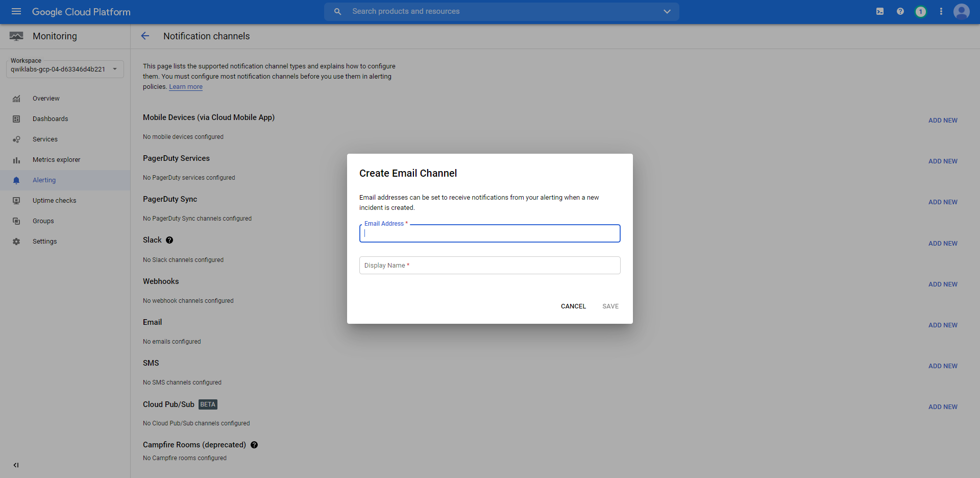Open the Workspace selector dropdown
This screenshot has height=478, width=980.
tap(65, 69)
